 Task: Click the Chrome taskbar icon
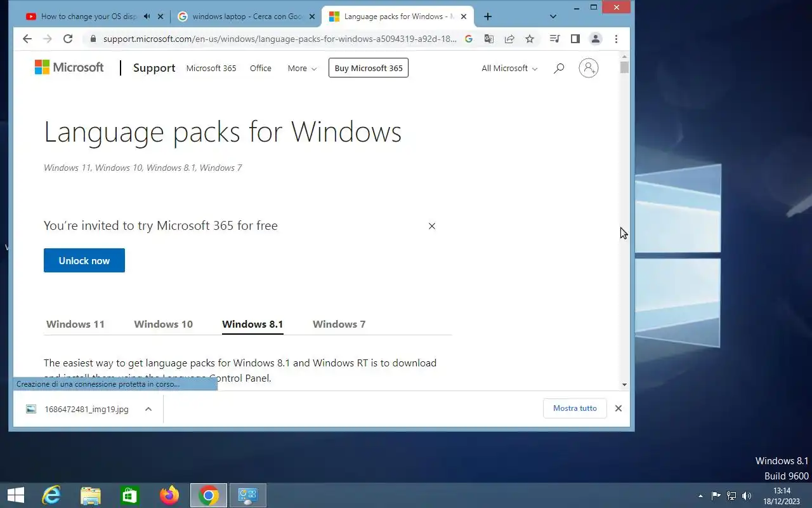click(x=209, y=495)
